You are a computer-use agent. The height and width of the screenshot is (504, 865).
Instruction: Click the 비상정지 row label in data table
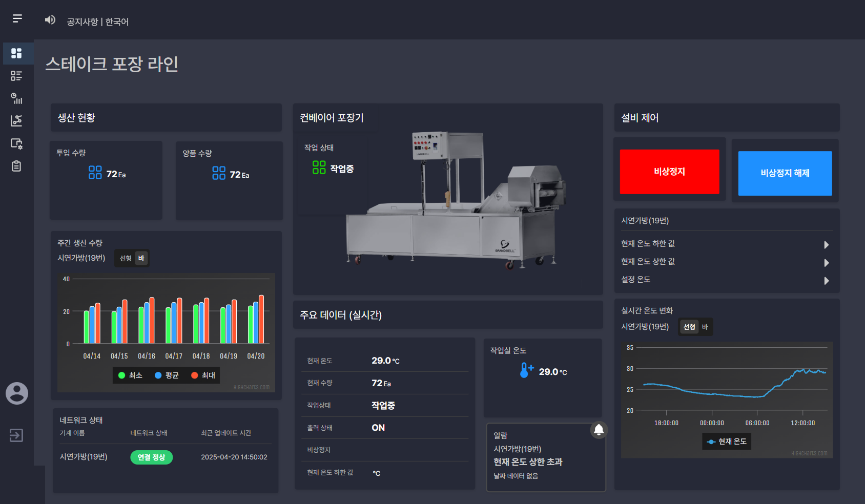(x=319, y=450)
